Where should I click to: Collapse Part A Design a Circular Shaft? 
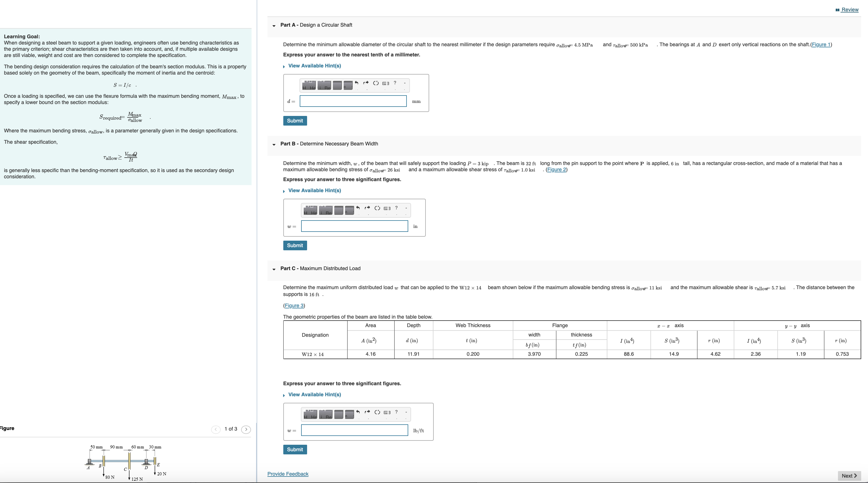274,26
